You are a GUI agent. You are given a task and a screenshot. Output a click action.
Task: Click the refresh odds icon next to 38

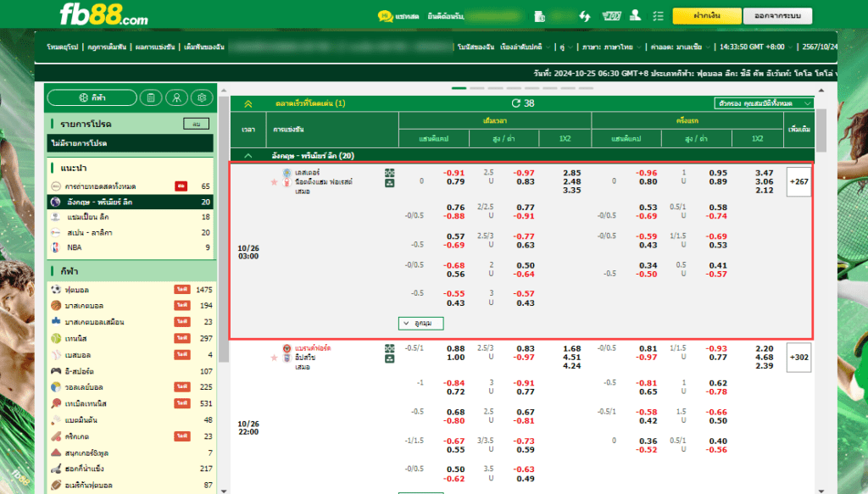point(516,103)
